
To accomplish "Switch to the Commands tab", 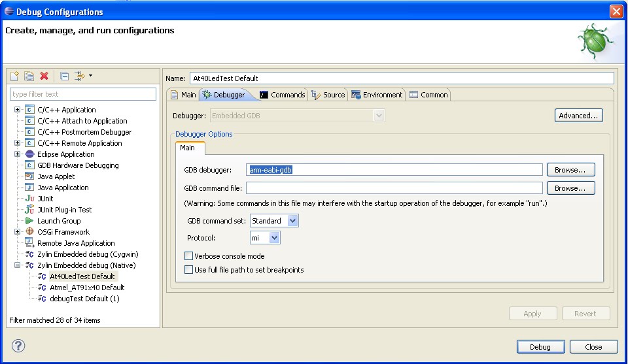I will pyautogui.click(x=283, y=95).
